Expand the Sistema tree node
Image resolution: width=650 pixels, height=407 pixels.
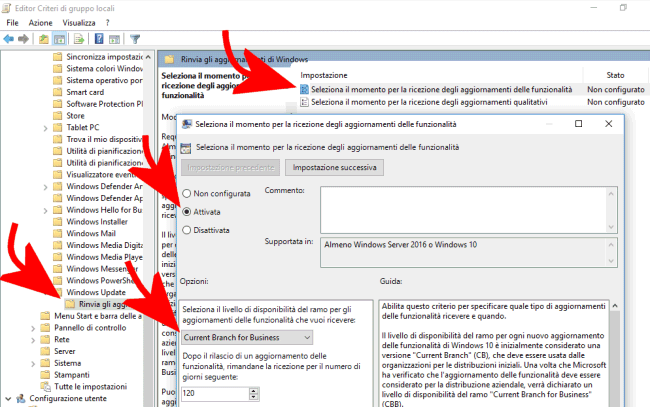[33, 364]
